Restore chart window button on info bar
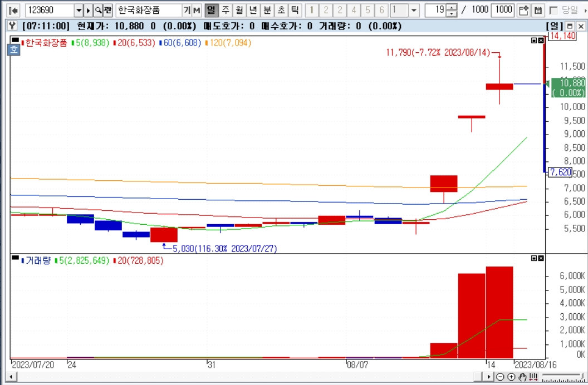The height and width of the screenshot is (385, 588). click(570, 26)
